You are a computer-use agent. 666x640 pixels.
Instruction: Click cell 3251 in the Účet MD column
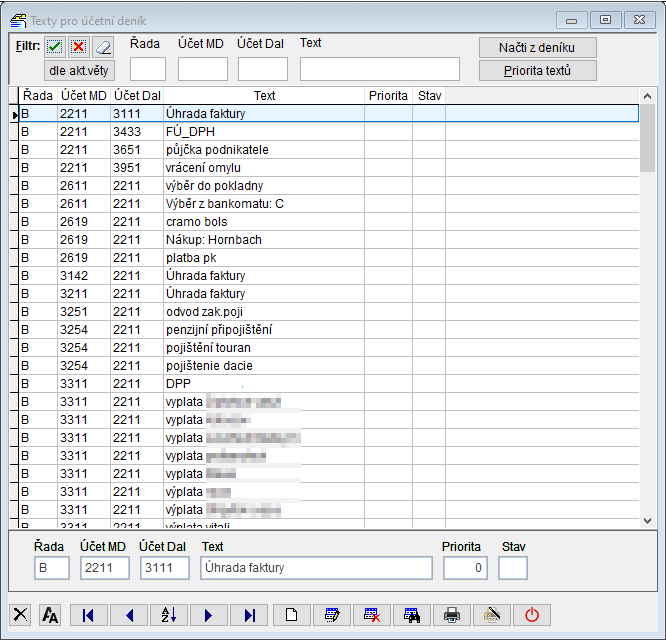click(84, 312)
